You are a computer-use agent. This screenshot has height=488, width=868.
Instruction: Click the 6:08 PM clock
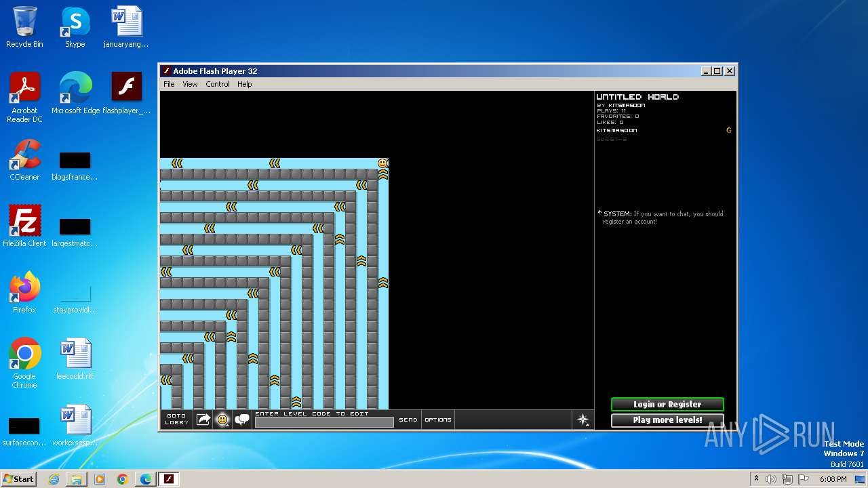[833, 479]
